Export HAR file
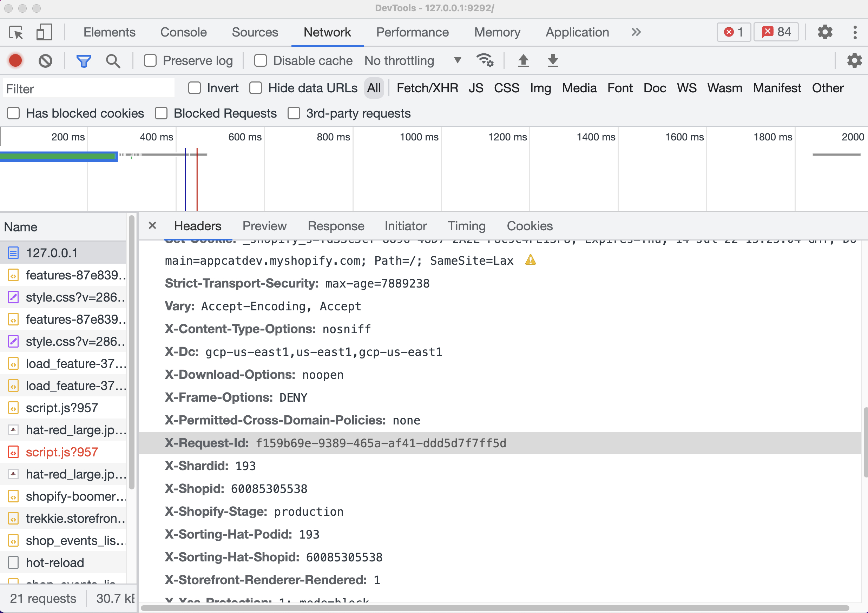 pos(552,60)
